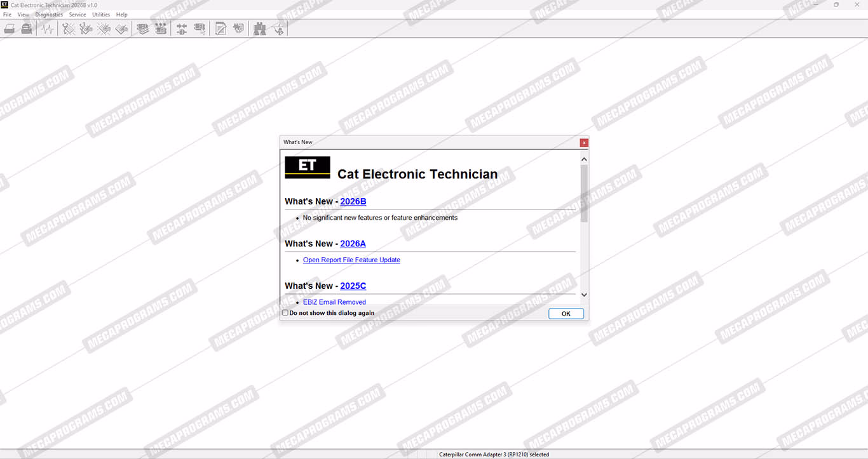Confirm the What's New dialog with OK
Viewport: 868px width, 459px height.
tap(566, 314)
